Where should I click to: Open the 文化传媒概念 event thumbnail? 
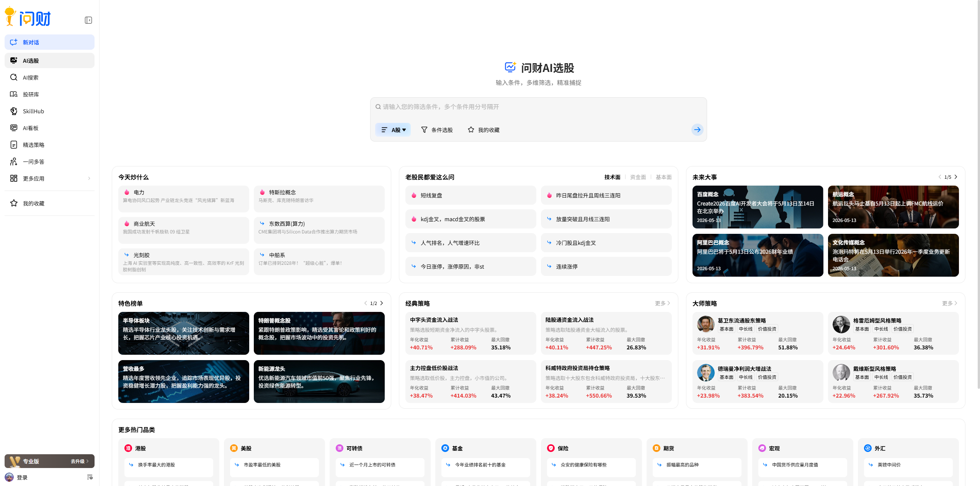pos(893,255)
